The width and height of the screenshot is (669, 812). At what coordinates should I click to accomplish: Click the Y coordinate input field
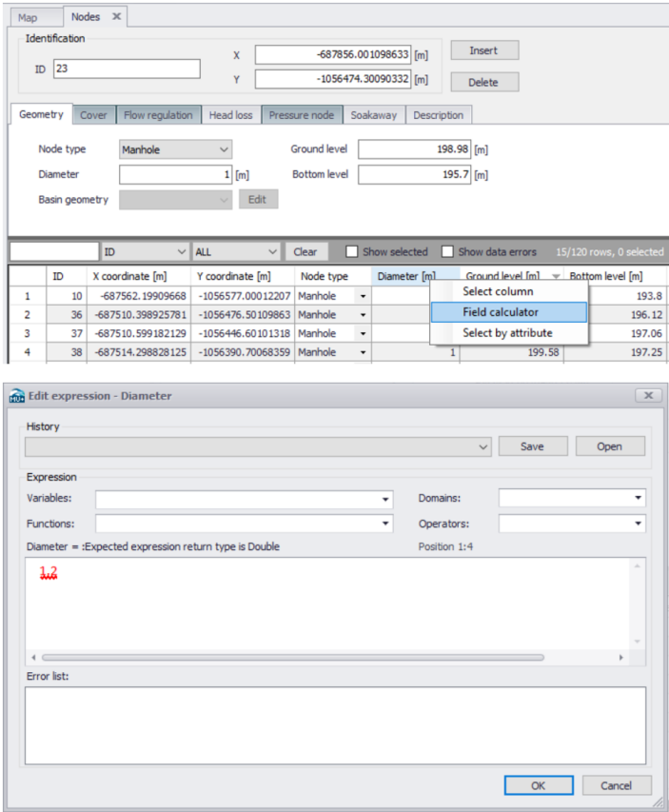pyautogui.click(x=333, y=79)
